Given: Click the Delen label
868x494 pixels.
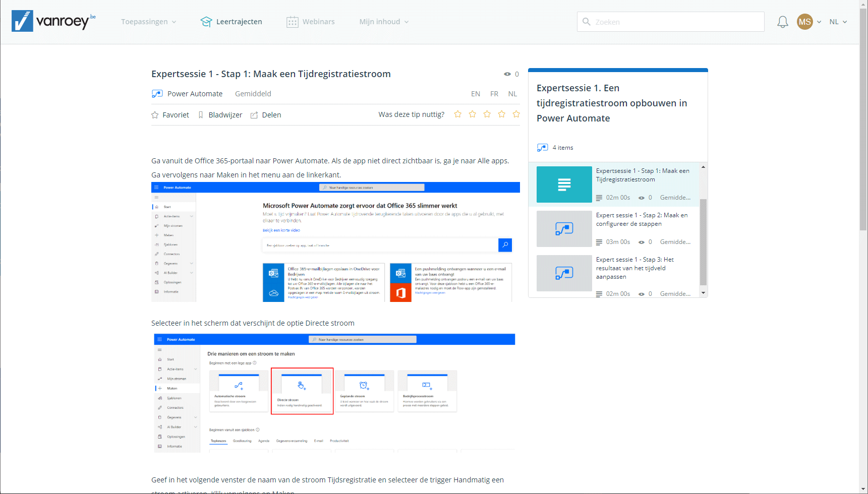Looking at the screenshot, I should (271, 115).
